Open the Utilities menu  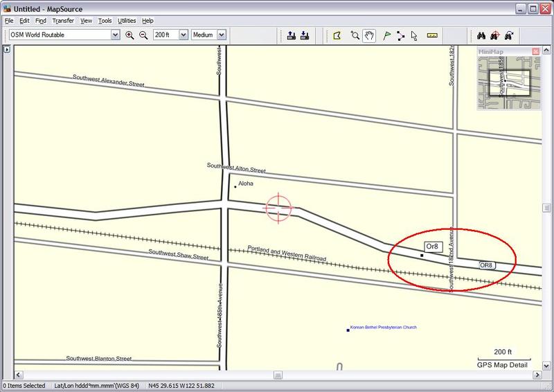[127, 21]
